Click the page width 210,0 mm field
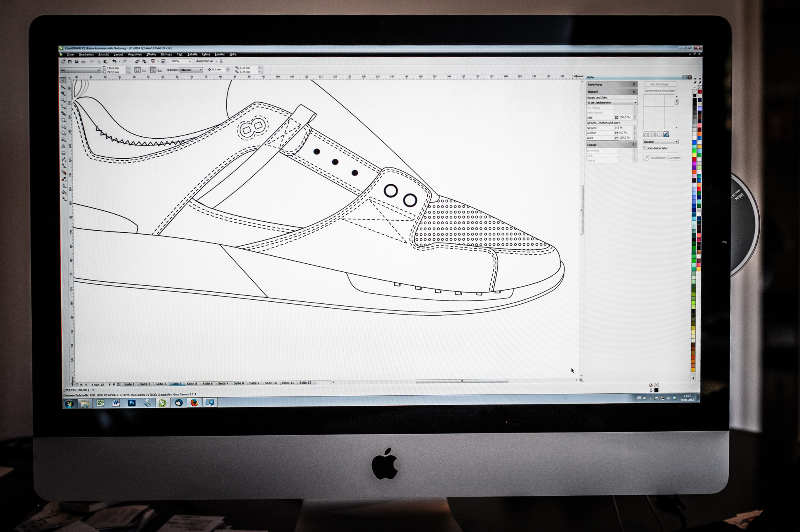Viewport: 800px width, 532px height. pos(116,68)
